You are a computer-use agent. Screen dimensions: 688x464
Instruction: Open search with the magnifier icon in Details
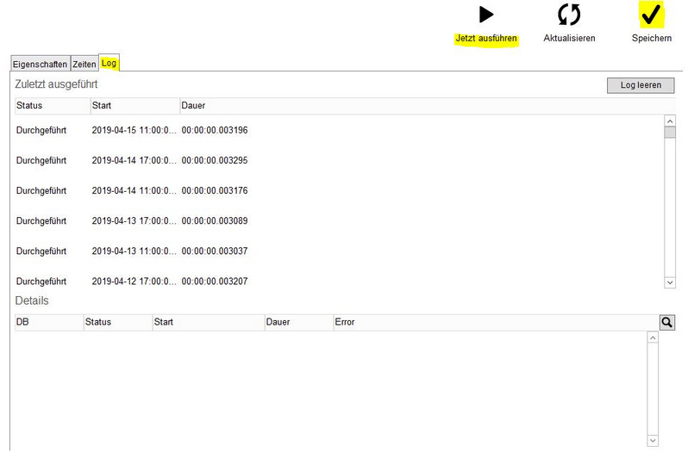point(667,322)
